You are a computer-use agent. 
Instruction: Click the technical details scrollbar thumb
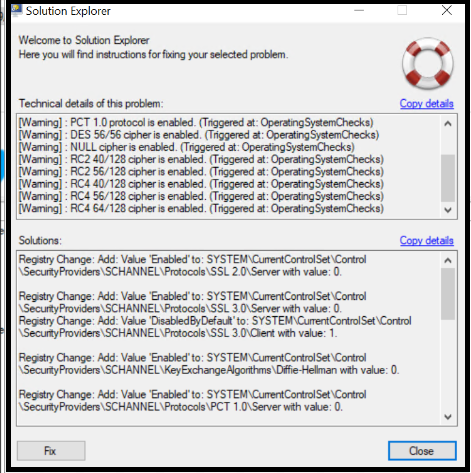[448, 178]
